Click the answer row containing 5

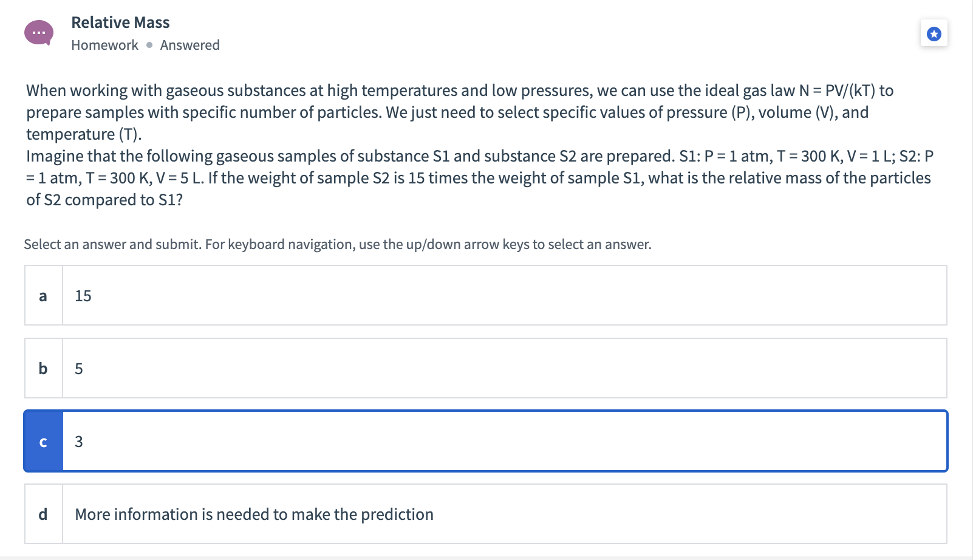click(486, 368)
